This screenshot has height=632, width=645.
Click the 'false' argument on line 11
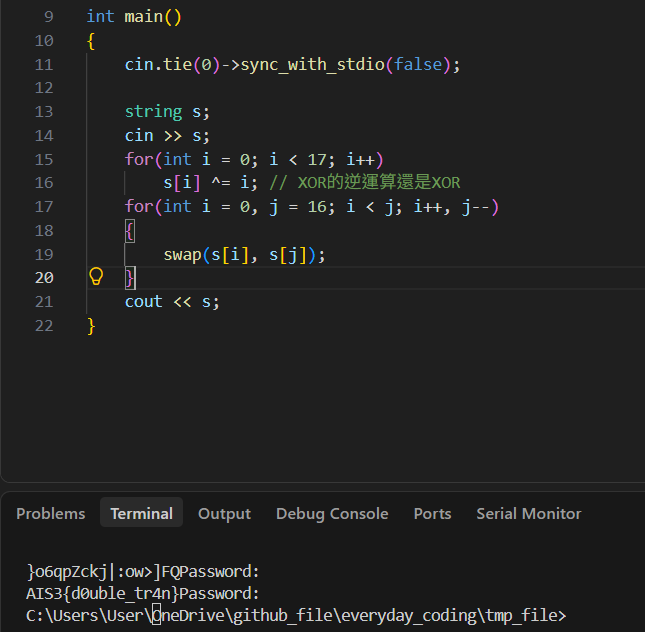418,65
